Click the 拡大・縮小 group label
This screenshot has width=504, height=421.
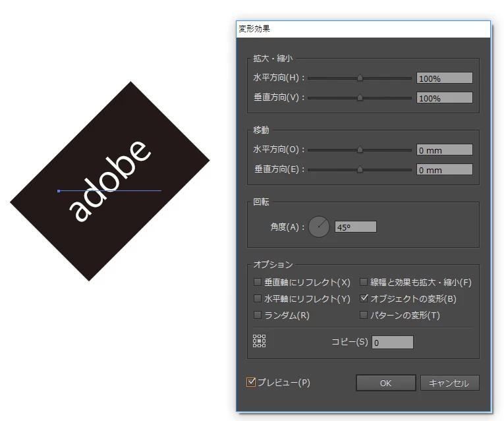273,58
